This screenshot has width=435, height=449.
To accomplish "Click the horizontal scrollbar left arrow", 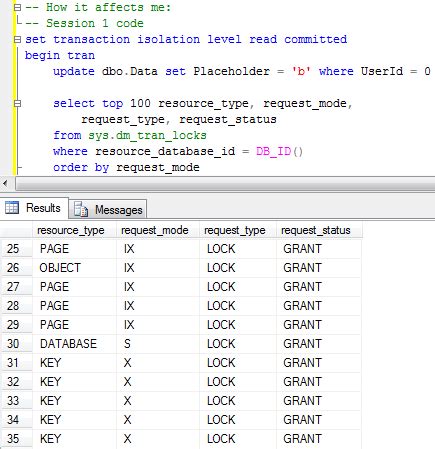I will [5, 183].
